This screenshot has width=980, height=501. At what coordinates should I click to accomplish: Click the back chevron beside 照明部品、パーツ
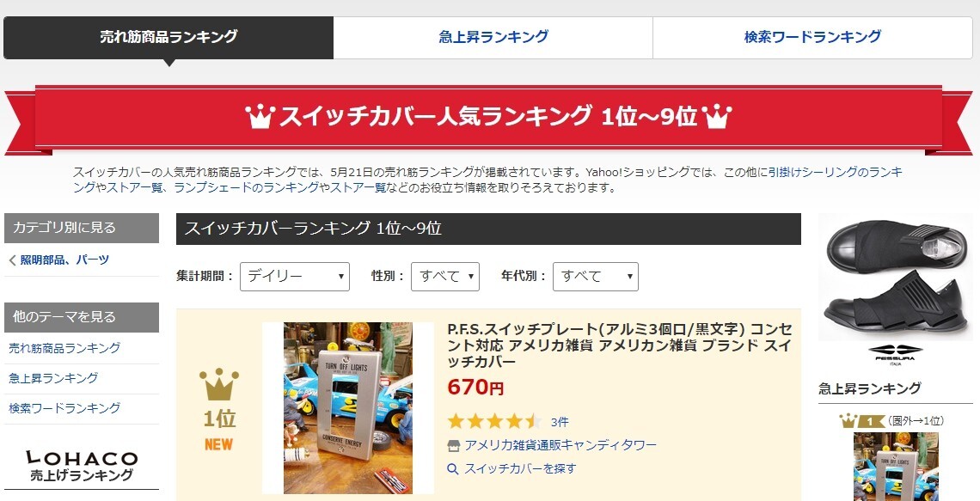click(x=12, y=260)
